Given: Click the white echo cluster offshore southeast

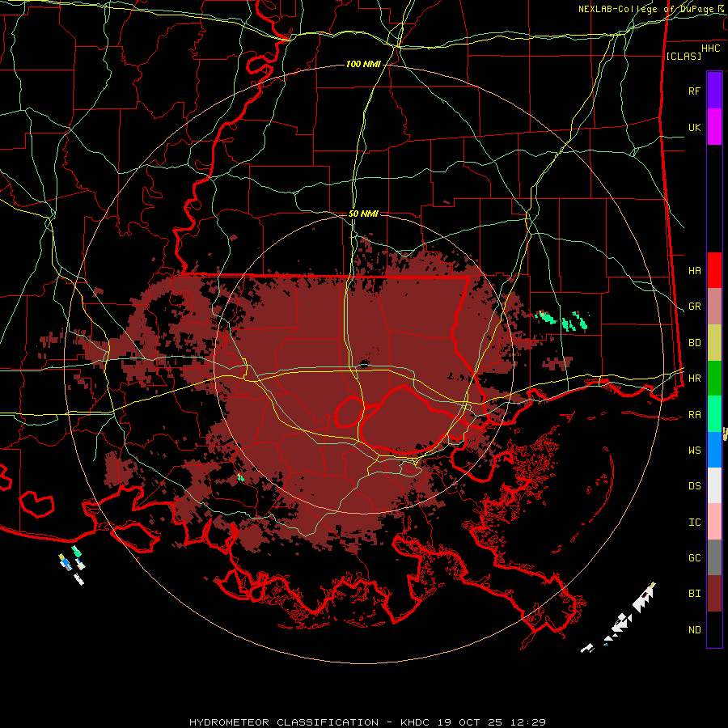Looking at the screenshot, I should (620, 617).
